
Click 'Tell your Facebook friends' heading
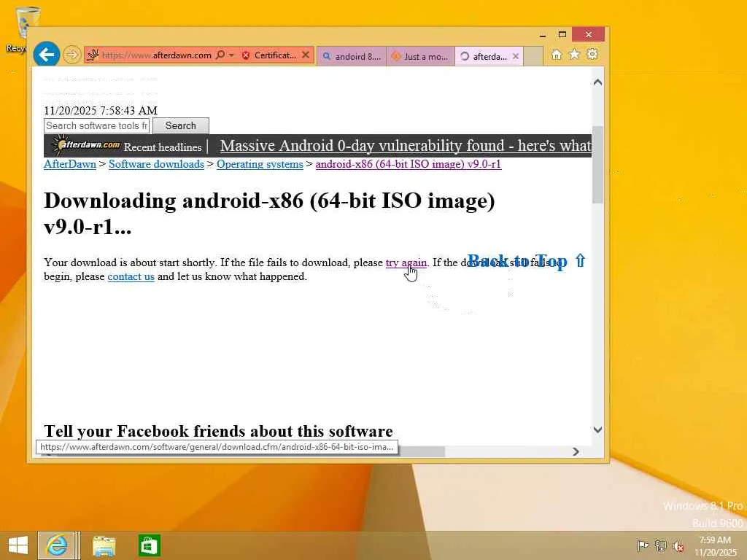coord(218,430)
